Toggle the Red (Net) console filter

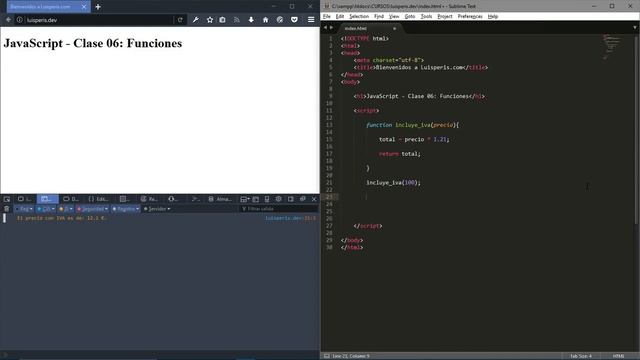click(24, 209)
